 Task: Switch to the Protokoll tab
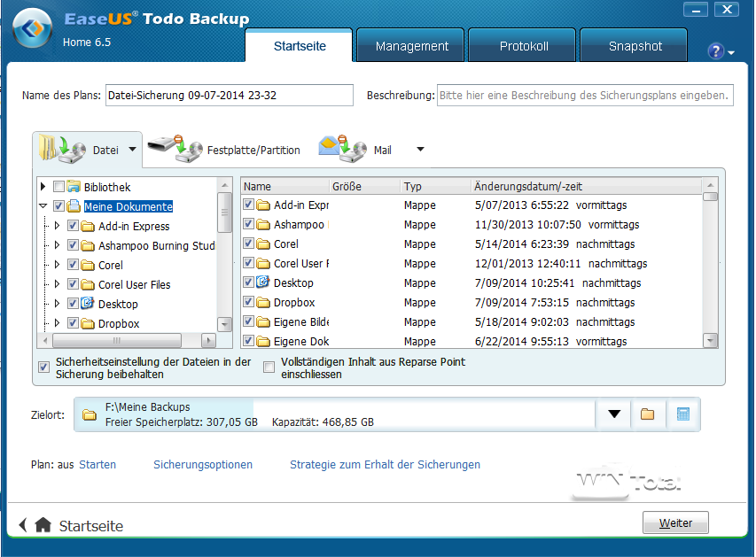tap(524, 46)
